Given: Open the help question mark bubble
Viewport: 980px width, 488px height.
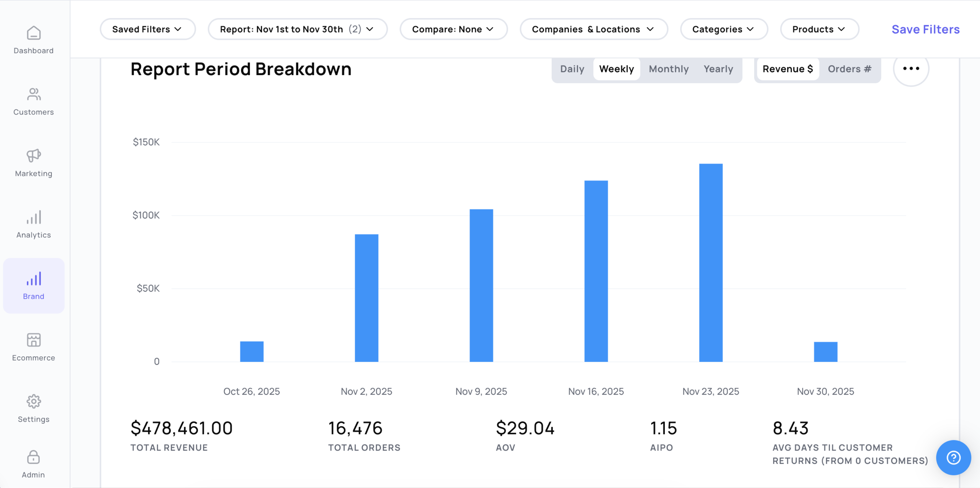Looking at the screenshot, I should [953, 457].
